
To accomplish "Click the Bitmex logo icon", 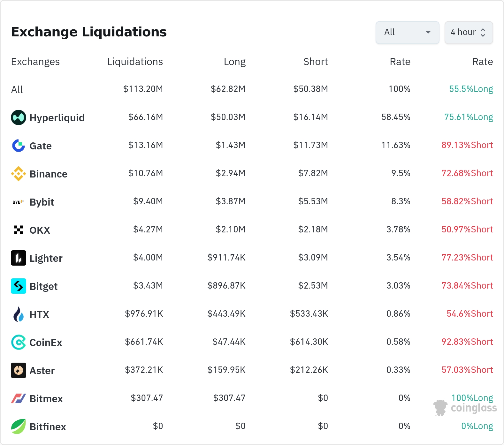I will 19,398.
